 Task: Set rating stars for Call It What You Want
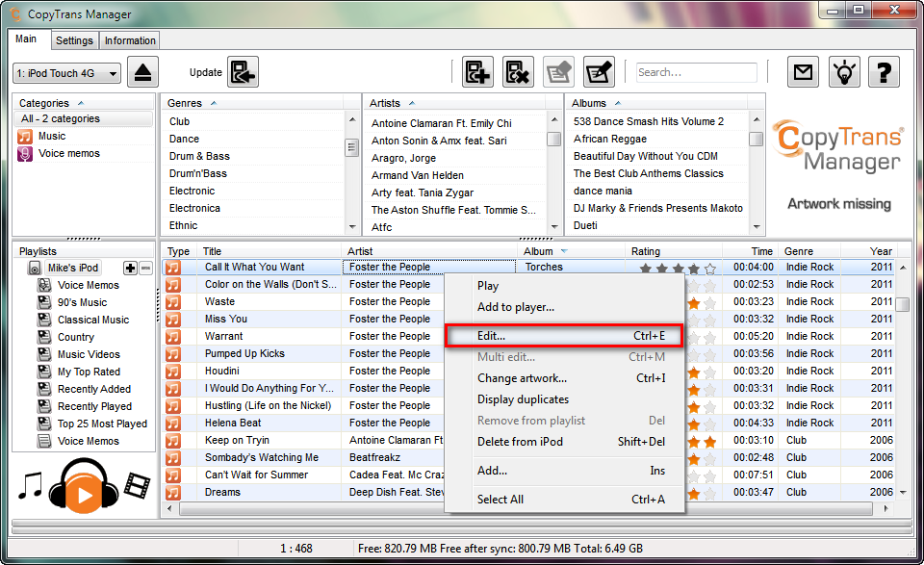678,269
